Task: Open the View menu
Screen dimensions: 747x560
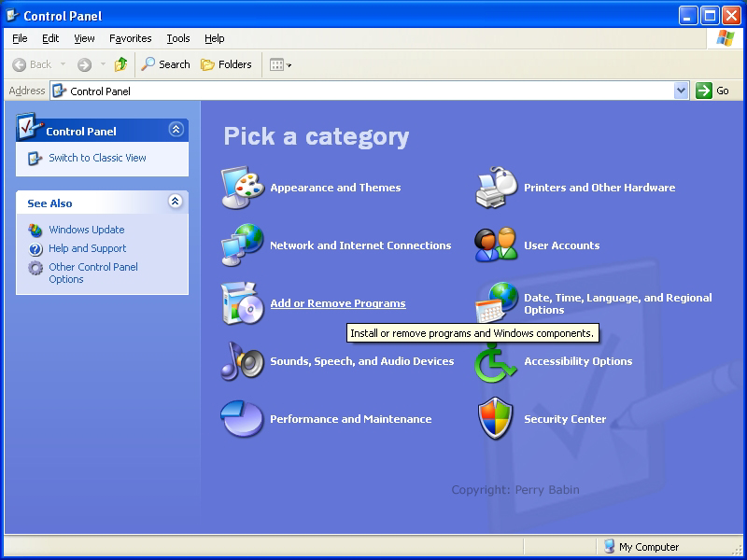Action: pyautogui.click(x=84, y=38)
